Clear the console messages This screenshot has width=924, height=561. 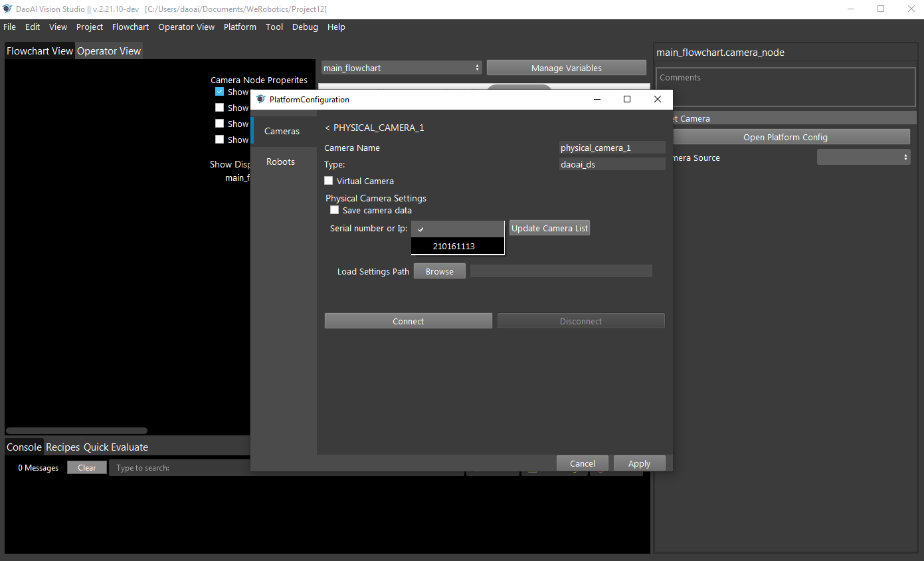point(87,467)
